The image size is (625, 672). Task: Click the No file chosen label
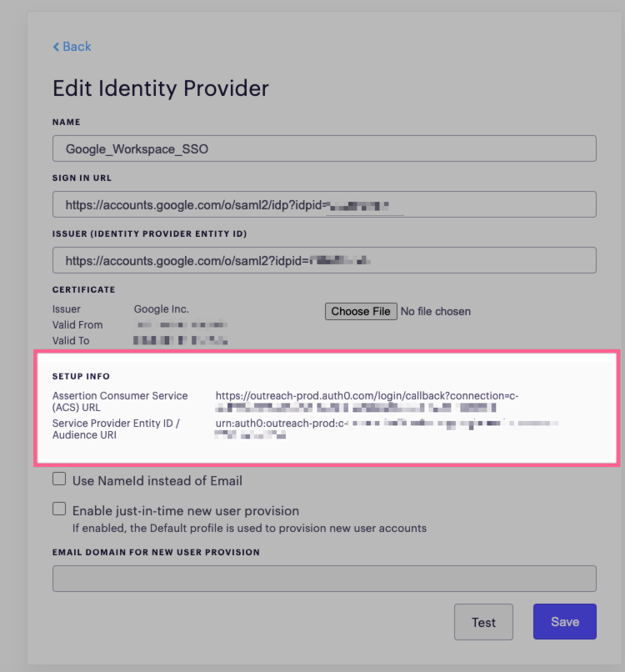[x=436, y=311]
